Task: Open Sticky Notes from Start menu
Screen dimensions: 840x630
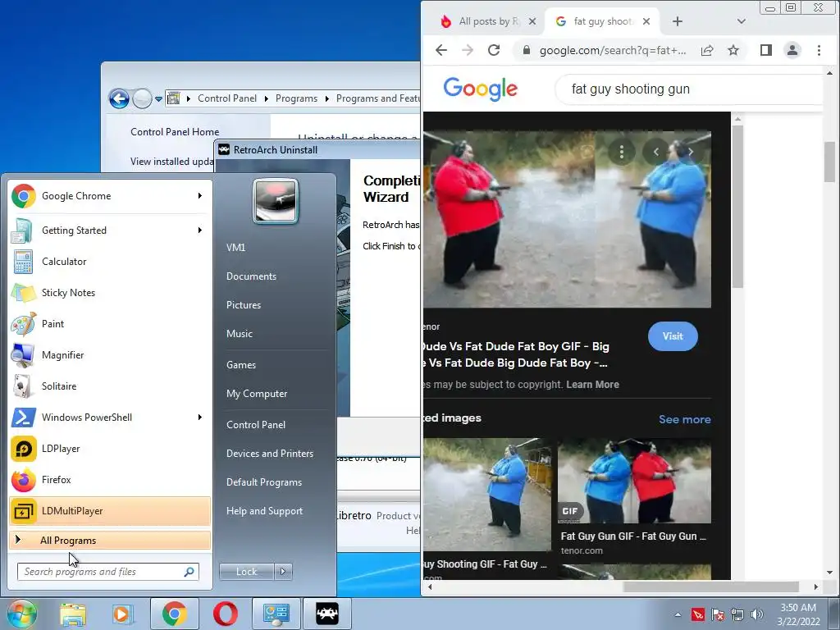Action: [110, 293]
